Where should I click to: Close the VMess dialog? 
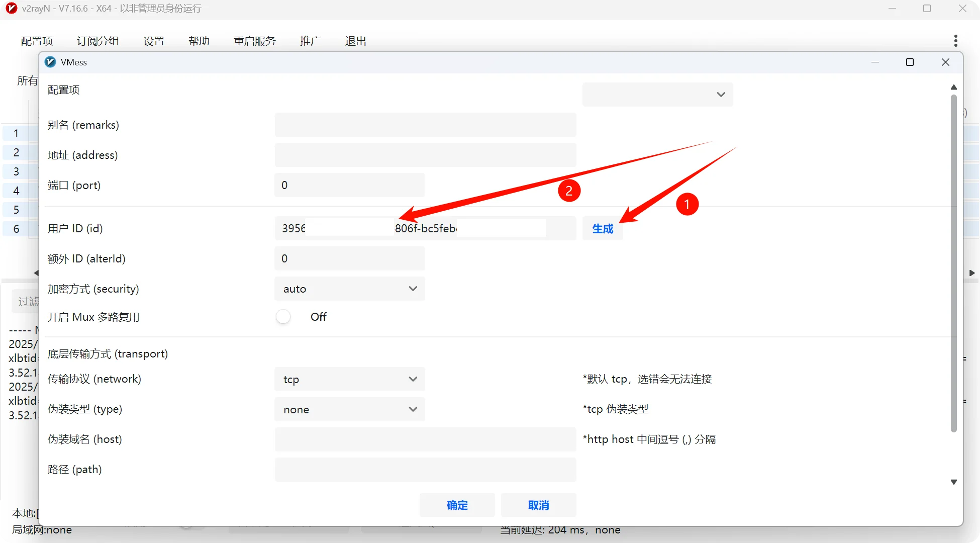[x=945, y=62]
